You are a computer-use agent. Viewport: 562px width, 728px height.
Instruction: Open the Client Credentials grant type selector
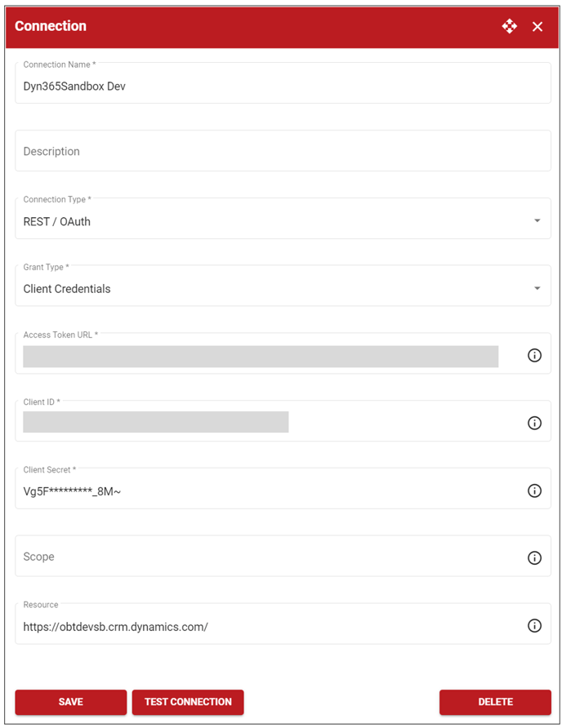click(x=283, y=286)
